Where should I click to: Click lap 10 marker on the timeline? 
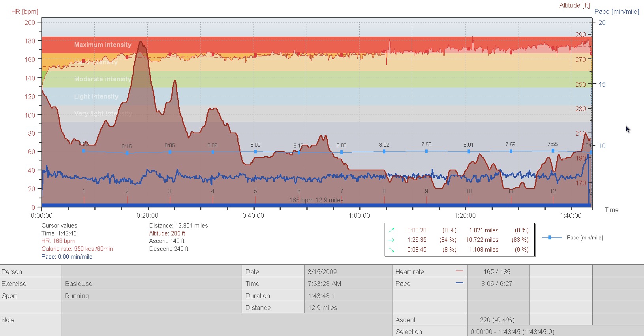click(468, 191)
